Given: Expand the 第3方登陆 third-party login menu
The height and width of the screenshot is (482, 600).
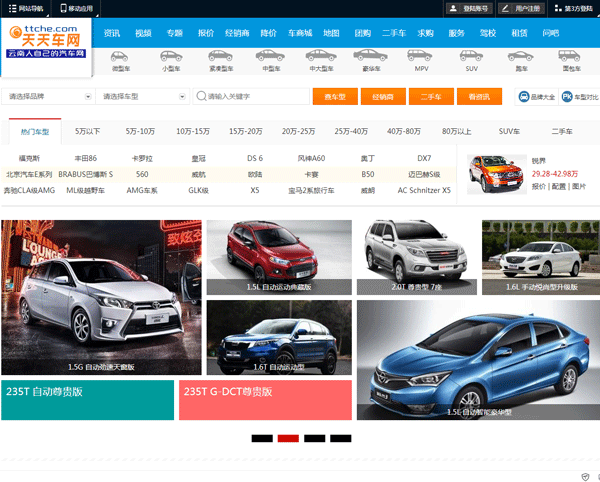Looking at the screenshot, I should pos(574,8).
